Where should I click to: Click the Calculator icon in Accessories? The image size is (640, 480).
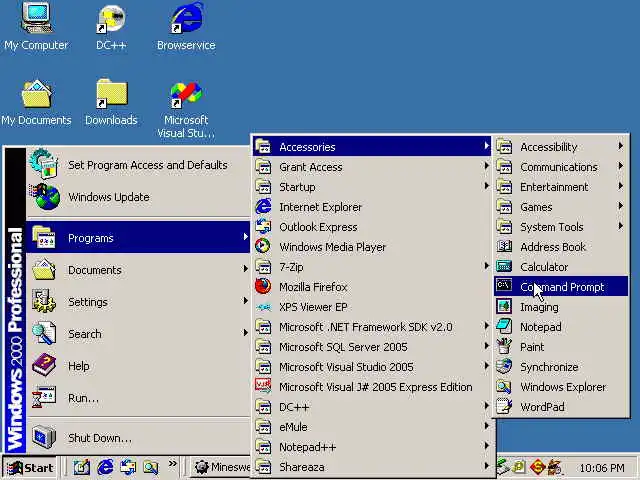pyautogui.click(x=504, y=267)
